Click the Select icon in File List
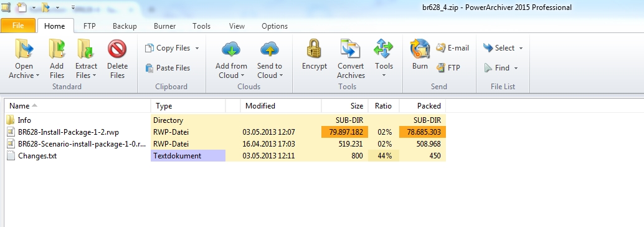The image size is (644, 227). tap(488, 47)
